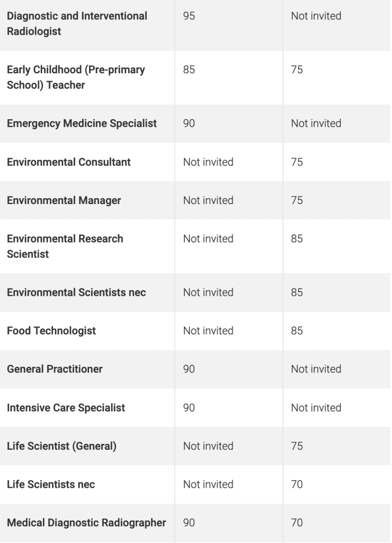
Task: Click the Environmental Manager occupation name
Action: [x=64, y=200]
